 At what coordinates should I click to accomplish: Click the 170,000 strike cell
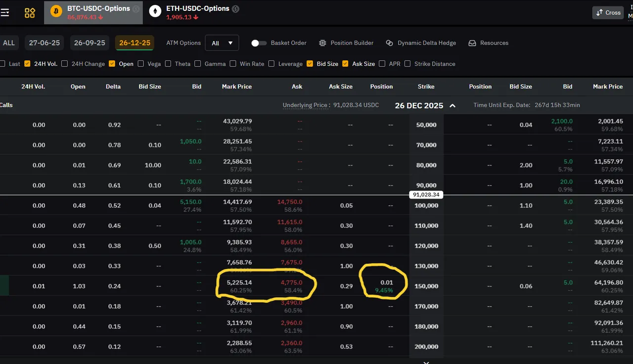coord(426,306)
